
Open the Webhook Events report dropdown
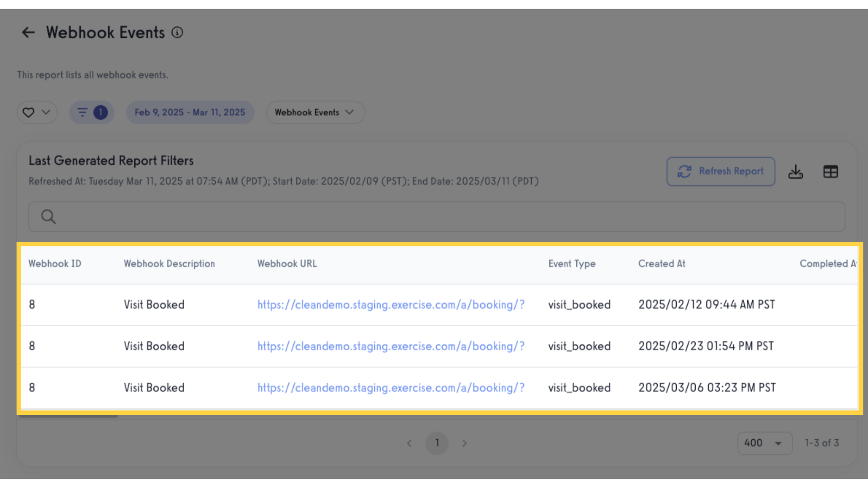315,112
